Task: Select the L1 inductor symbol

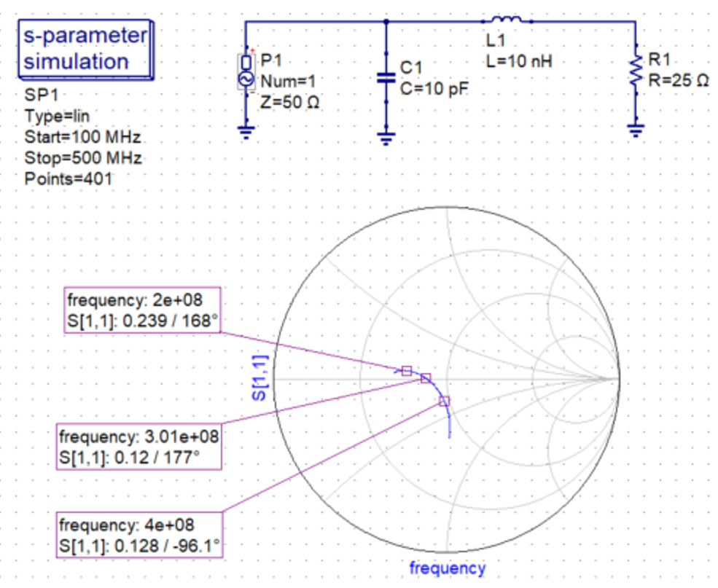Action: tap(507, 20)
